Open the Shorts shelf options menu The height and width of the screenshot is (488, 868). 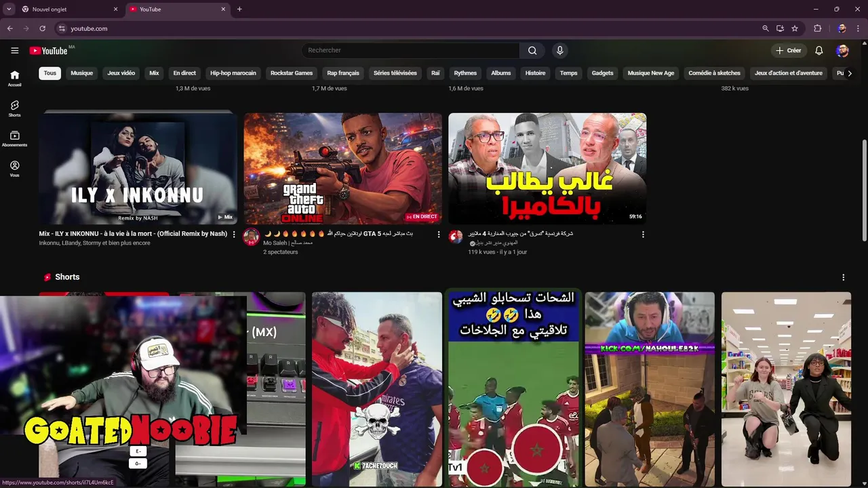(x=844, y=277)
